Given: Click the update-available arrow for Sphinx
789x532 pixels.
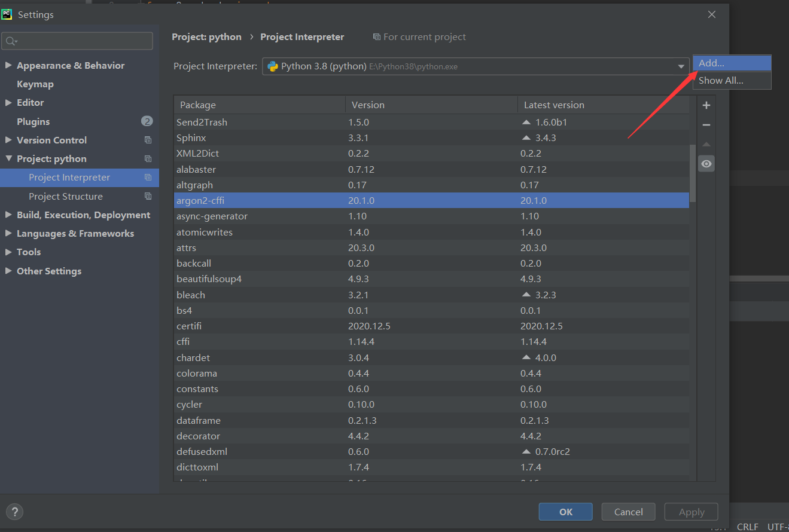Looking at the screenshot, I should [526, 137].
